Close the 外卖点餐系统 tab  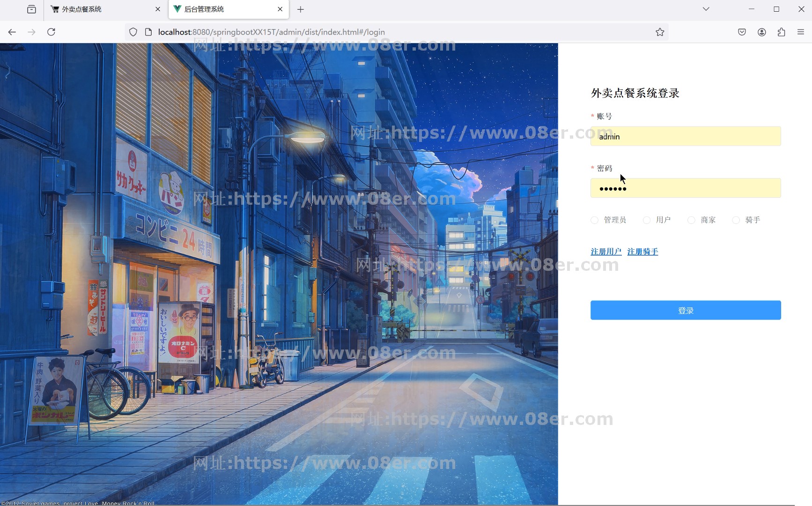pyautogui.click(x=158, y=9)
